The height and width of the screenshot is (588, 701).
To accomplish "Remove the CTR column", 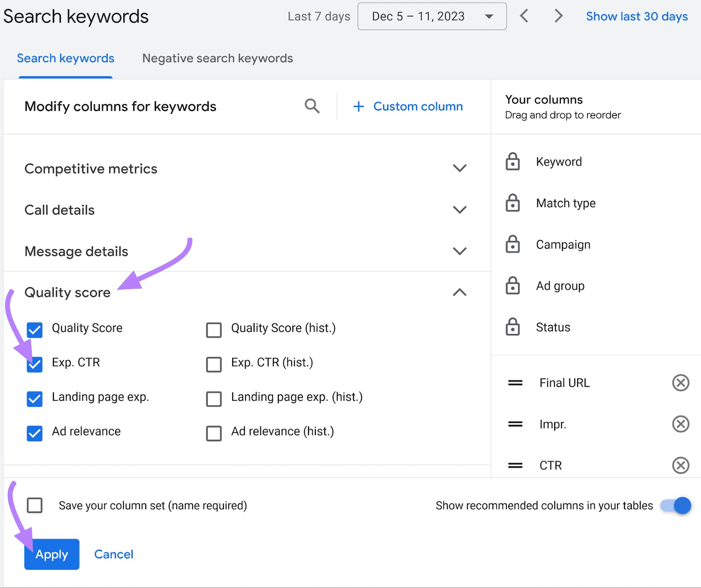I will tap(680, 465).
